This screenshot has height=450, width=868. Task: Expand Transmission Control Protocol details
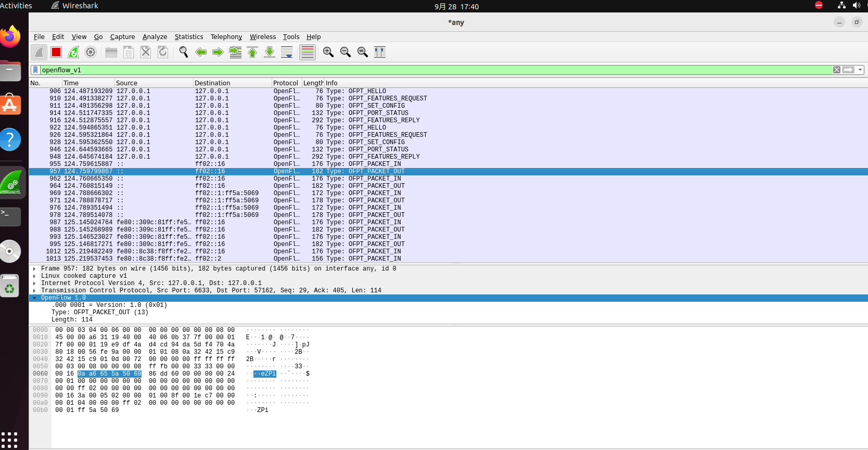(34, 291)
